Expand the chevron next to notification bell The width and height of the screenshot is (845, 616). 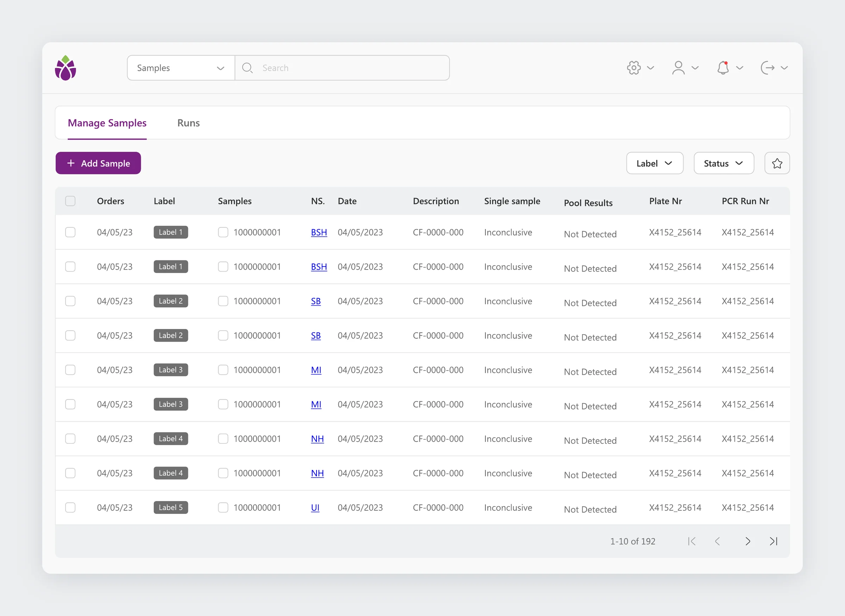740,68
